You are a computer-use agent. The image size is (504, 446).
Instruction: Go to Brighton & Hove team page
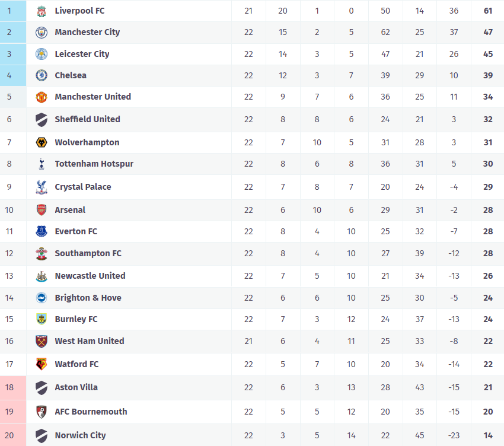[88, 298]
